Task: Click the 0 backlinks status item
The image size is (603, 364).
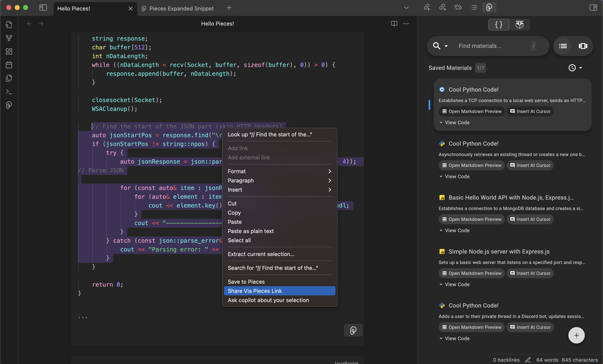Action: click(506, 360)
